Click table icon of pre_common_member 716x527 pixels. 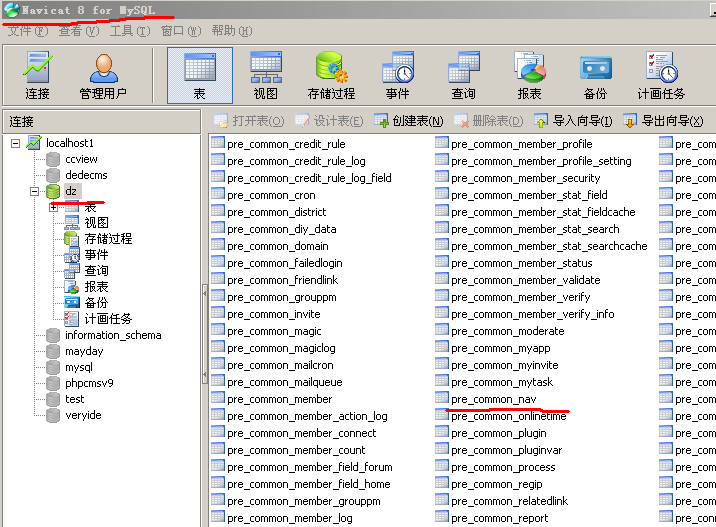[x=218, y=398]
